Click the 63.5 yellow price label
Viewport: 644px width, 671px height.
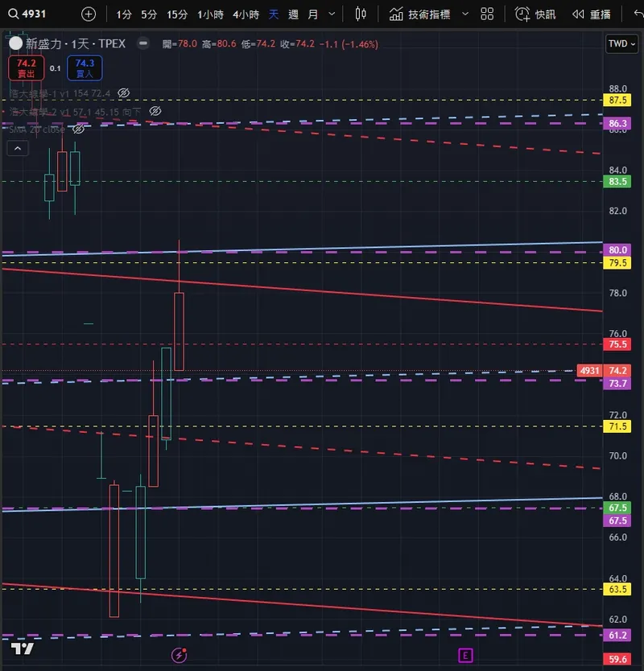pos(617,589)
